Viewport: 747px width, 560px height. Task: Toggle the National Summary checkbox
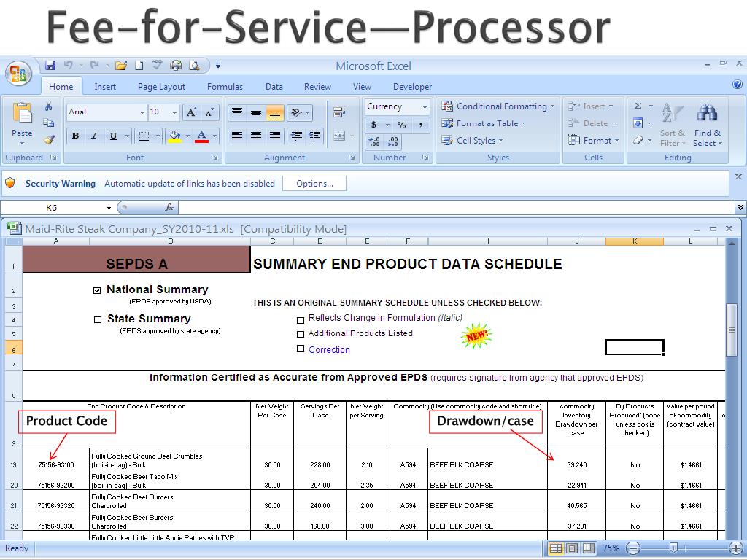[97, 290]
